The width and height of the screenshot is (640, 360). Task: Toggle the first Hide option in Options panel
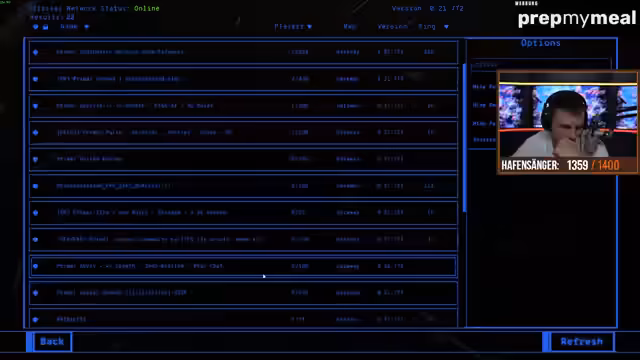484,87
